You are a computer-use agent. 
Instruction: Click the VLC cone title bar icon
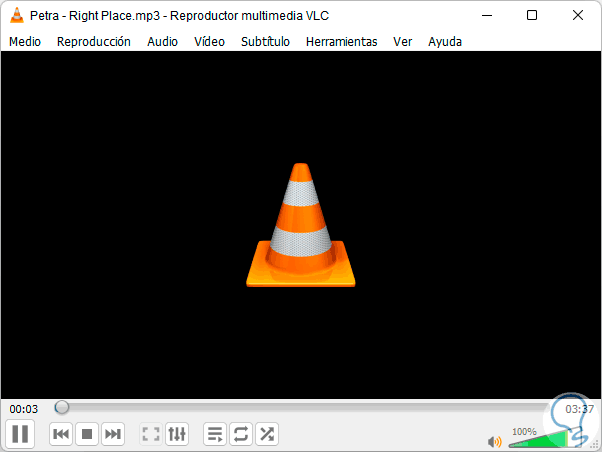[17, 15]
